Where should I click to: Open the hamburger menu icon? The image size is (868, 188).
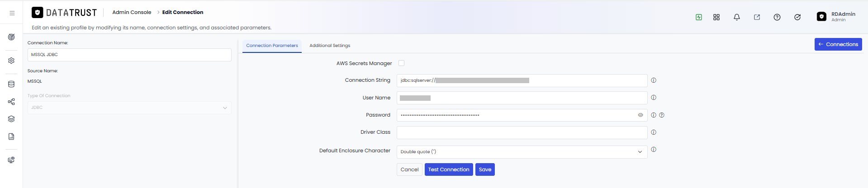pos(12,13)
